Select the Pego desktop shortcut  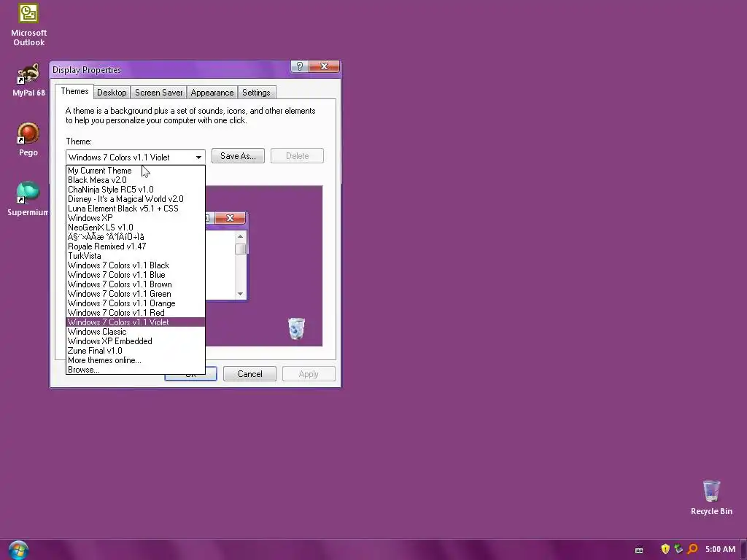[28, 139]
